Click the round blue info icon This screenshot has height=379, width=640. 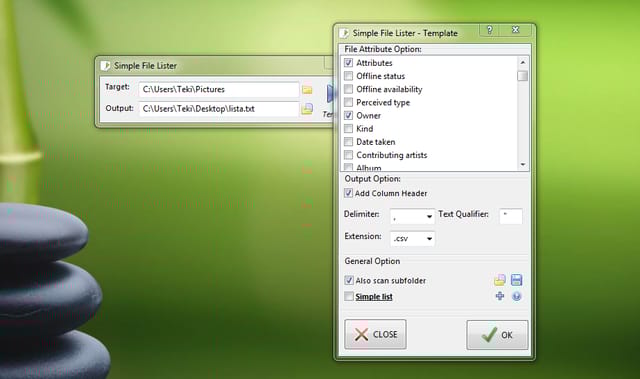point(516,296)
